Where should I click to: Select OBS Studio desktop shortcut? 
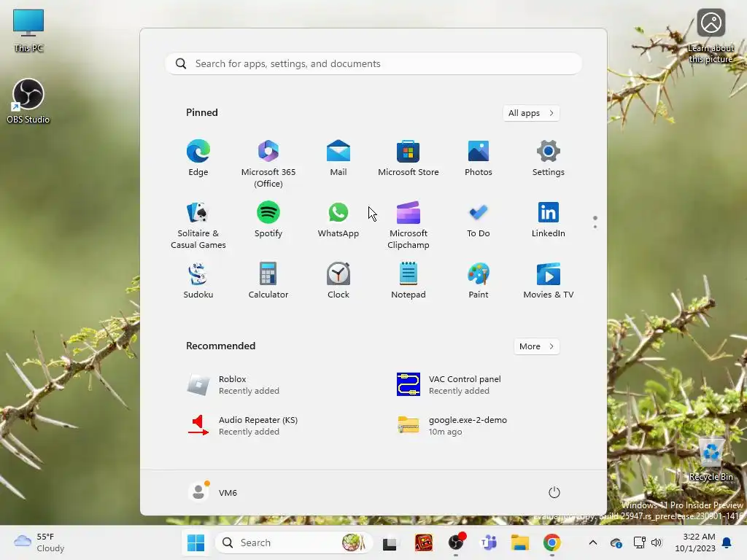pos(28,101)
